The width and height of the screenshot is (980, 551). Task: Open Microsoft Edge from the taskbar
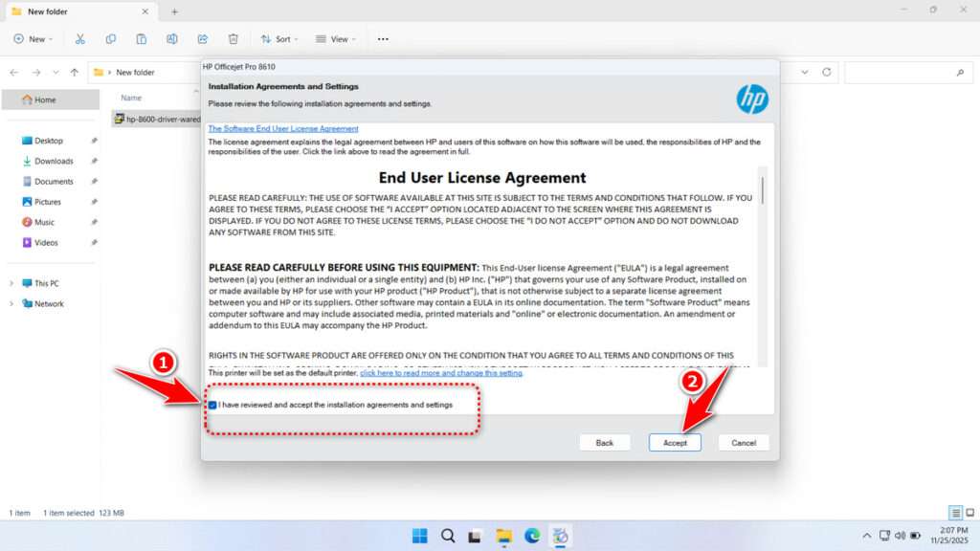[533, 535]
